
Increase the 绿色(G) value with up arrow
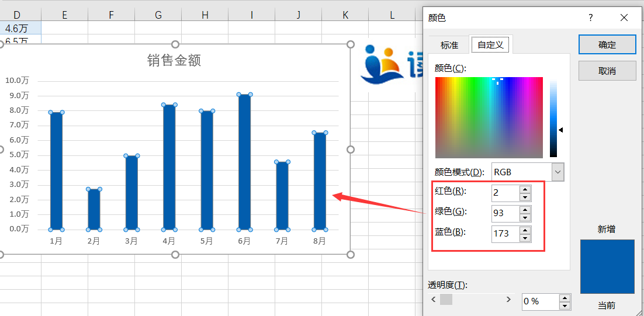[x=525, y=210]
